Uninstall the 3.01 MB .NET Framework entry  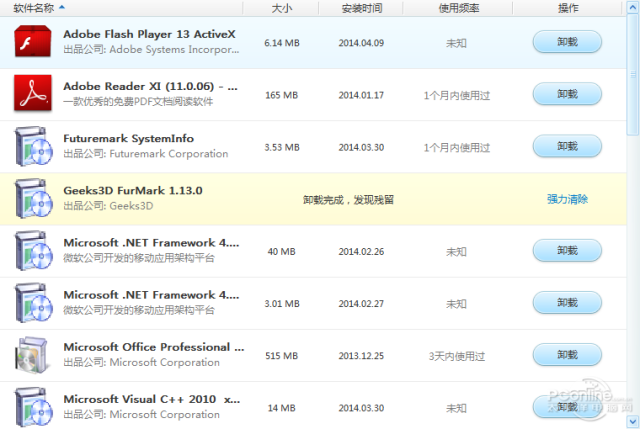point(567,303)
